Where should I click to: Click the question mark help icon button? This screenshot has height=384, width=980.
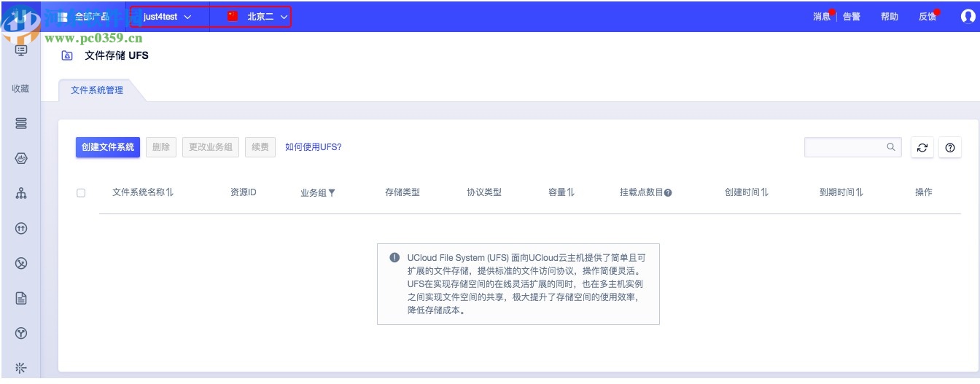949,147
